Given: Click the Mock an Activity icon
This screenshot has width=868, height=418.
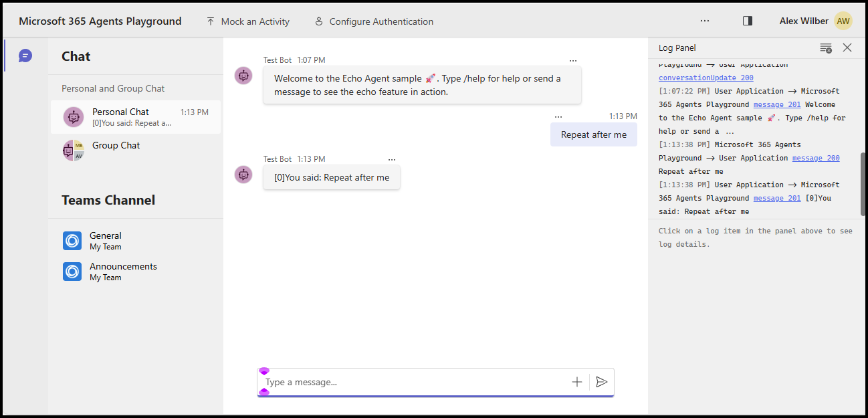Looking at the screenshot, I should 211,21.
